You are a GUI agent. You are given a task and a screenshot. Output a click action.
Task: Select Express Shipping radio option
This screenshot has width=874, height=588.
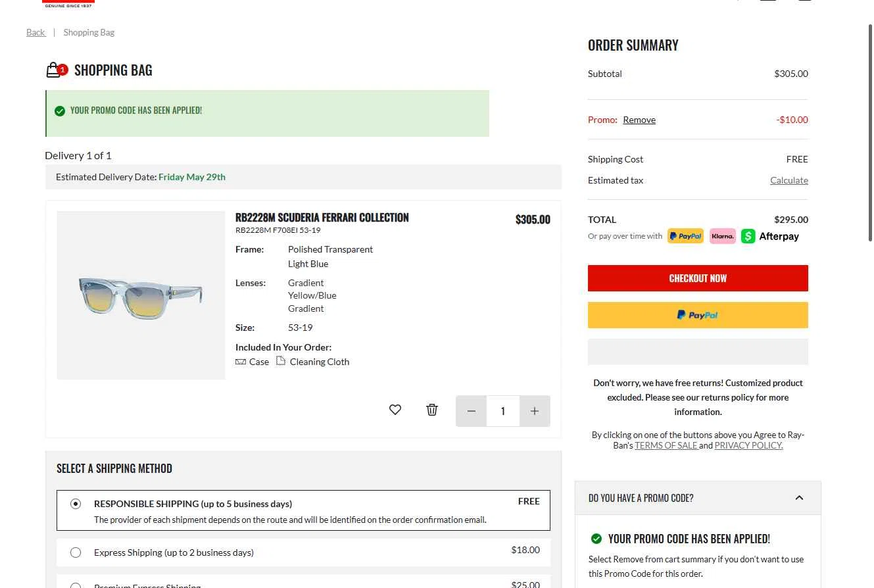click(x=76, y=552)
